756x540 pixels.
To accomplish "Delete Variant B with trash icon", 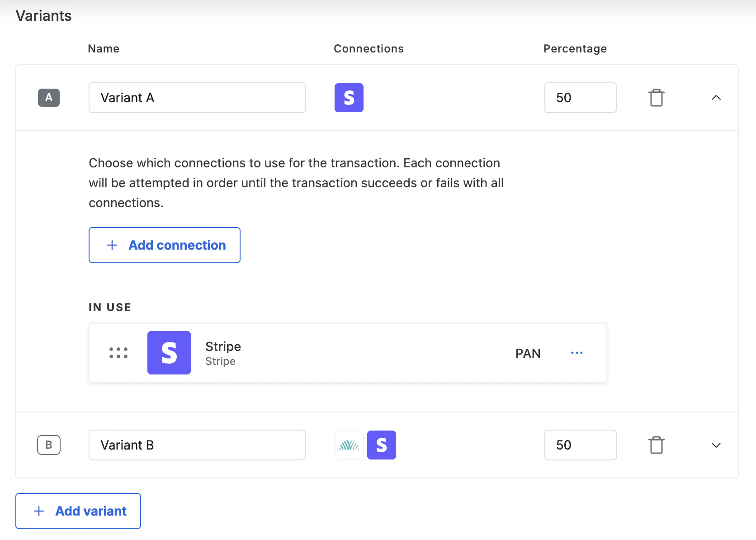I will pyautogui.click(x=656, y=445).
